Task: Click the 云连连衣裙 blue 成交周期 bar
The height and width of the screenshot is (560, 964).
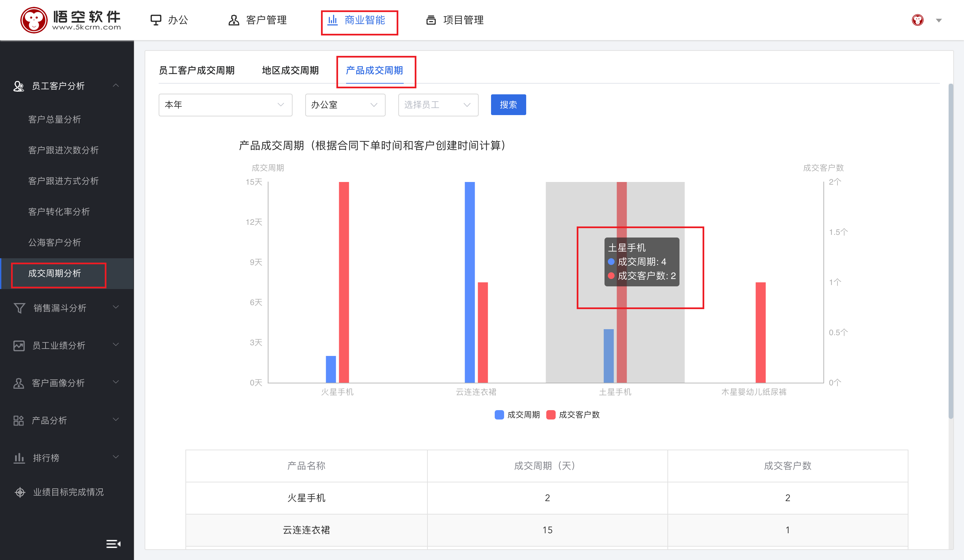Action: click(469, 282)
